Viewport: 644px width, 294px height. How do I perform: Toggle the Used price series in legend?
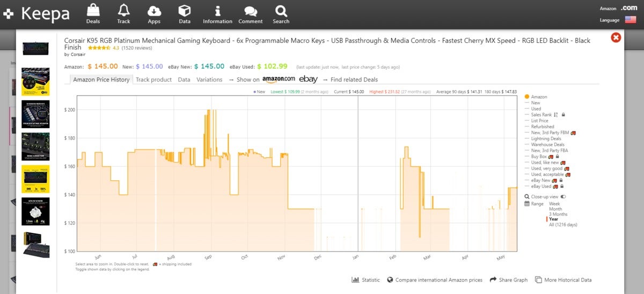[536, 109]
